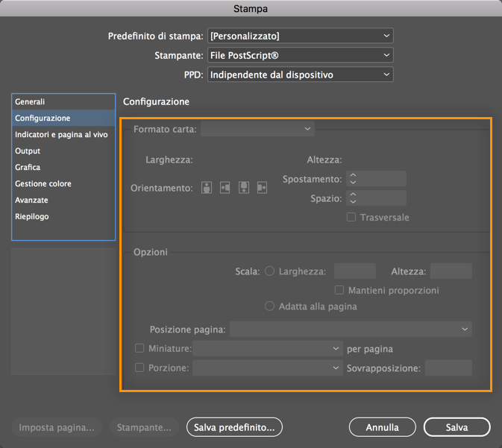
Task: Expand the Posizione pagina dropdown
Action: click(351, 329)
